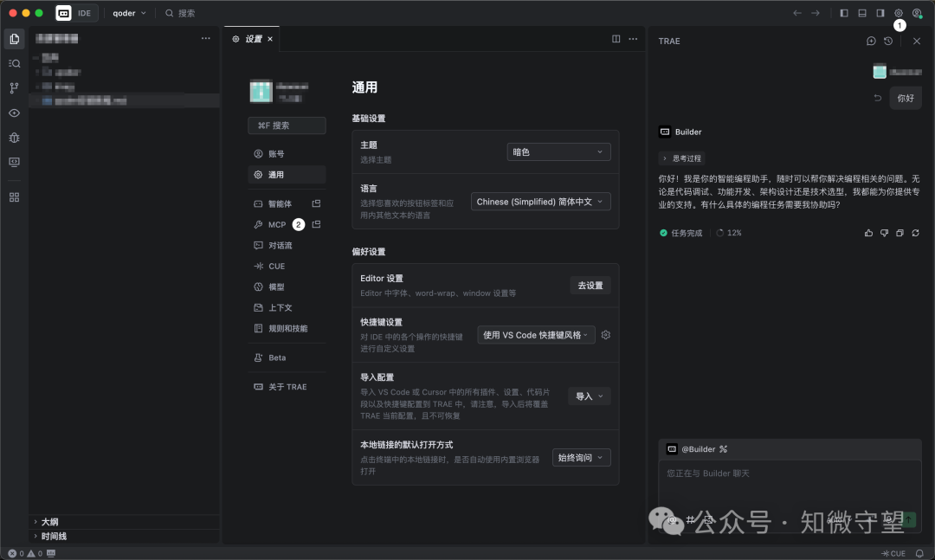Open the Search view in activity bar
This screenshot has width=935, height=560.
15,63
